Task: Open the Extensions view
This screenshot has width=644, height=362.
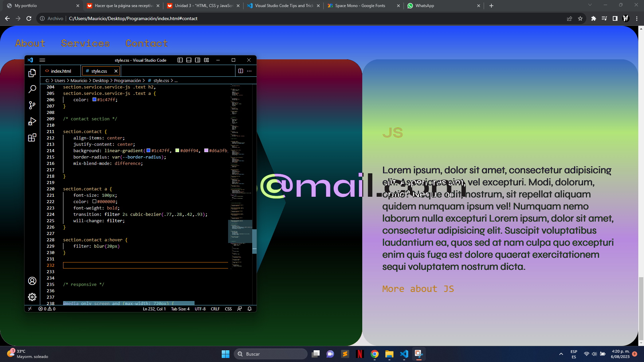Action: tap(32, 137)
